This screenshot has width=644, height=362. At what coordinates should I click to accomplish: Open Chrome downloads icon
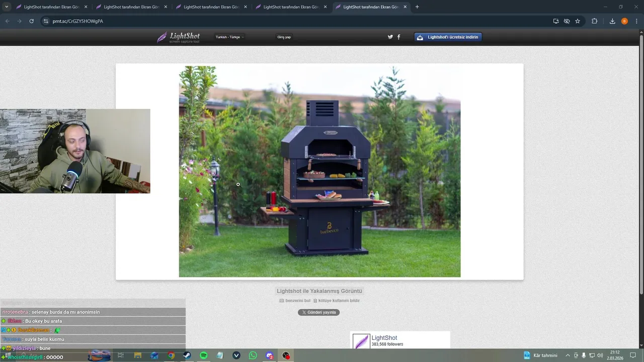[x=612, y=21]
